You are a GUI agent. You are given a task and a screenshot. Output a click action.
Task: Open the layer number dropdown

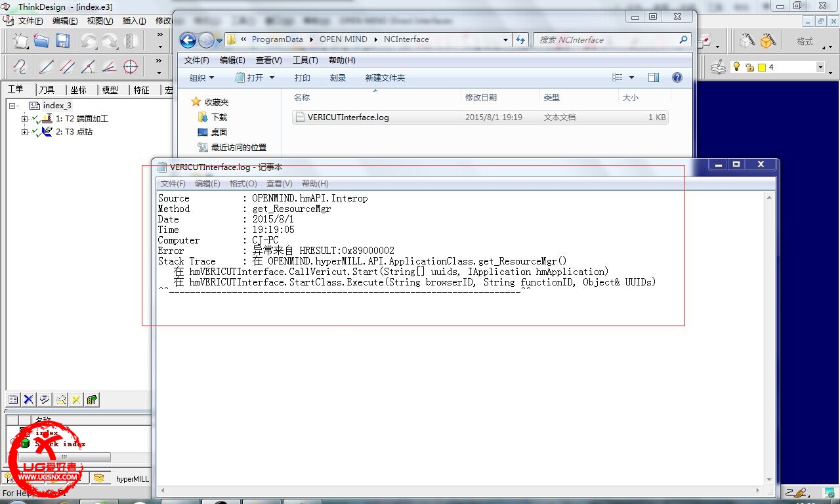point(820,67)
